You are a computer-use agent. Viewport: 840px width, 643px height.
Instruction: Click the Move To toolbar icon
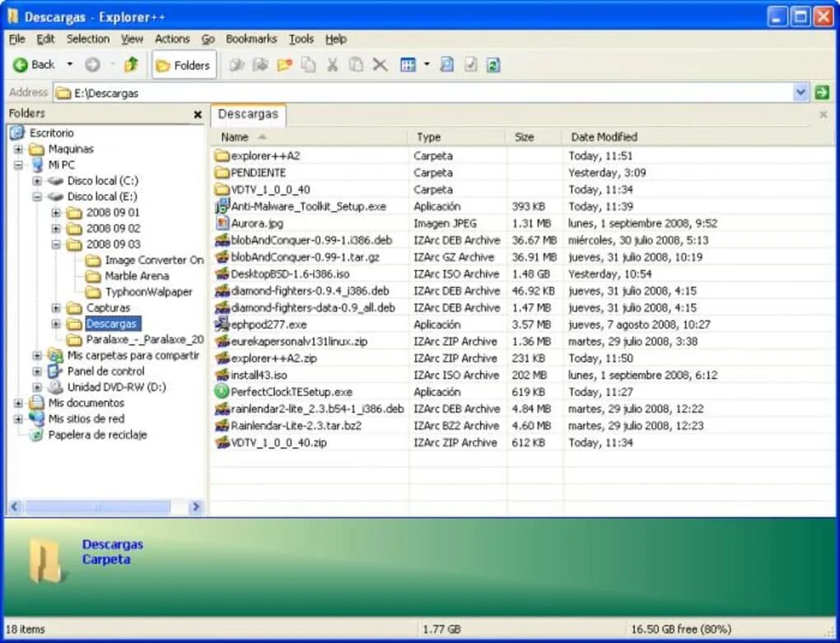pyautogui.click(x=261, y=65)
